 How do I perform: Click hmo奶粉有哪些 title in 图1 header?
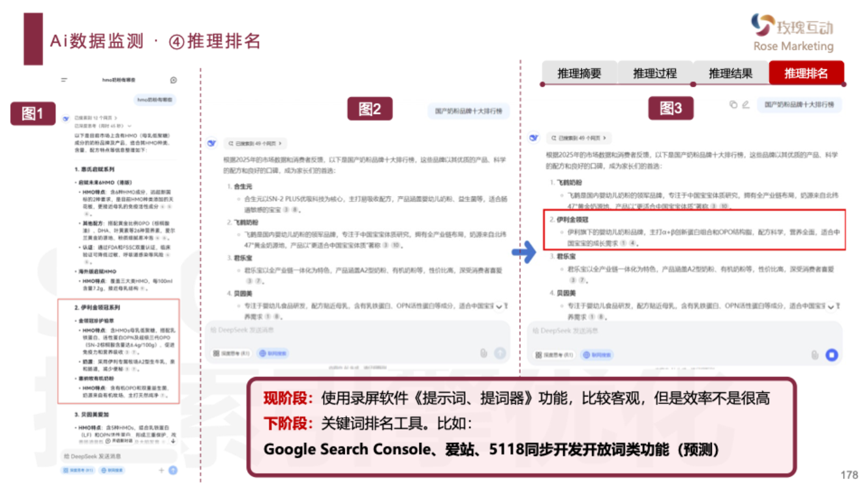click(x=119, y=80)
